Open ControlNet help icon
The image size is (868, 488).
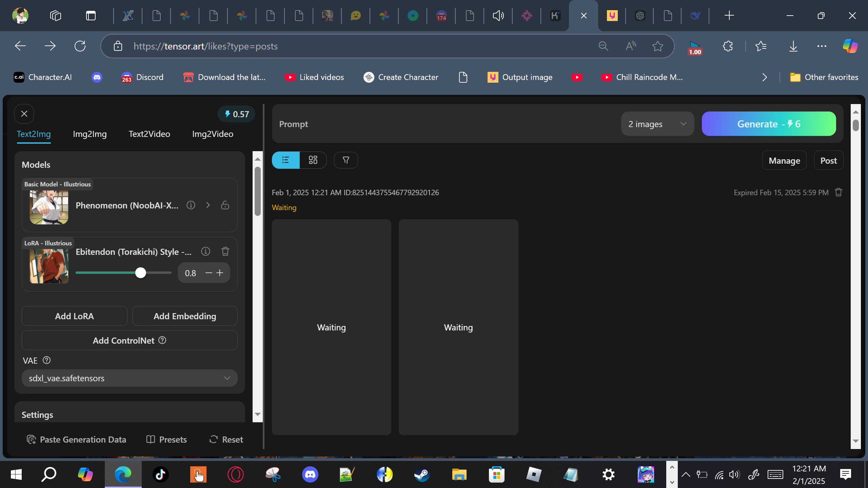click(162, 340)
